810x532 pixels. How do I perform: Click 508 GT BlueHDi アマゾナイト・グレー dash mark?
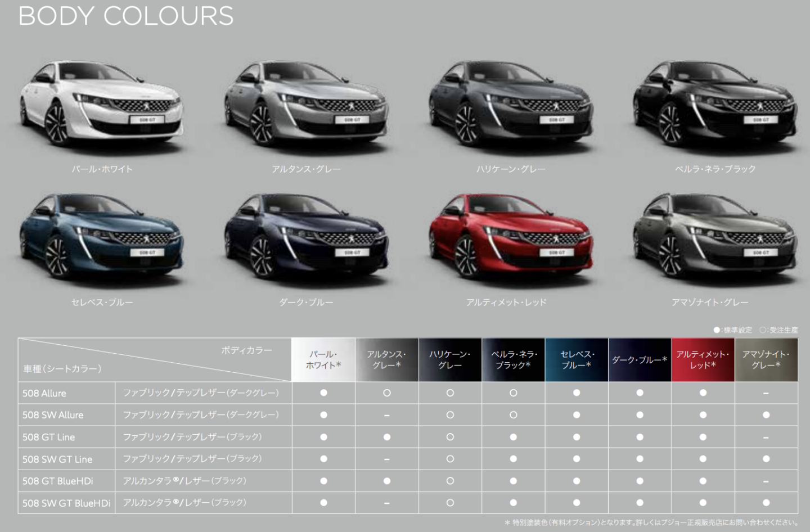click(x=766, y=481)
